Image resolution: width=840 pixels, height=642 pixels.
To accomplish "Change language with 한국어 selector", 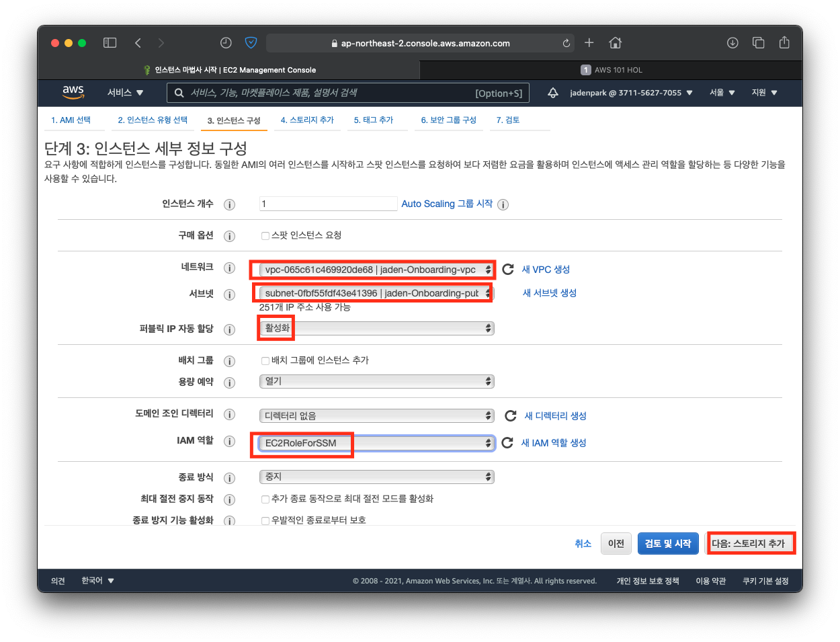I will click(97, 581).
